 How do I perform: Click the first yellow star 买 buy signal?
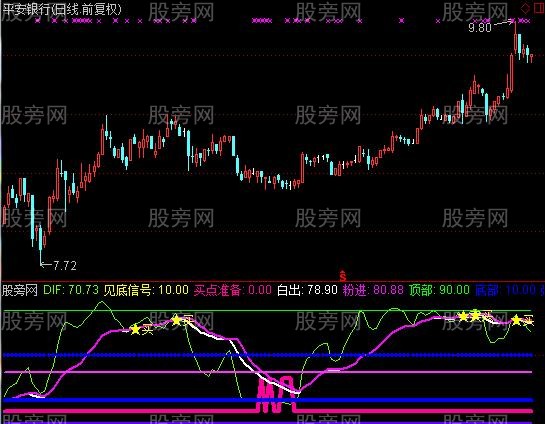(x=135, y=329)
